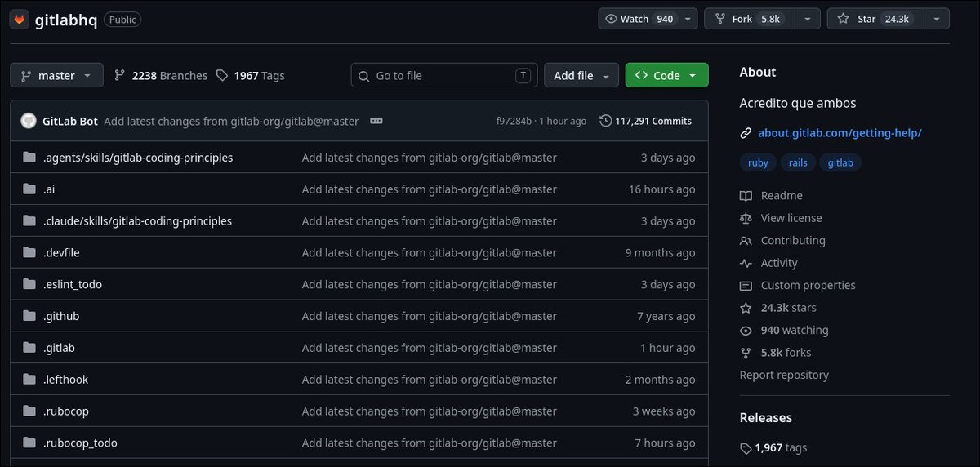Open the .rubocop folder
The height and width of the screenshot is (467, 980).
(x=66, y=411)
